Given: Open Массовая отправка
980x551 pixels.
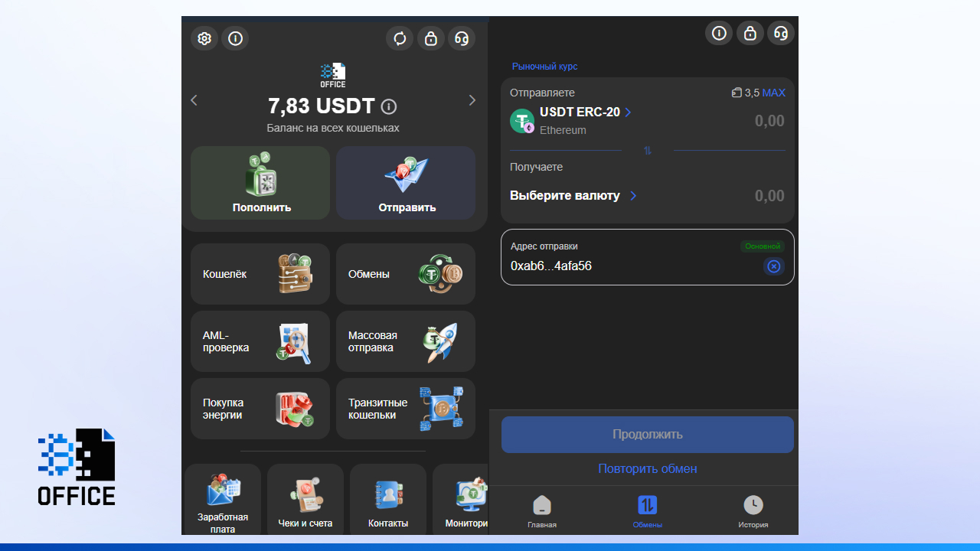Looking at the screenshot, I should click(x=405, y=341).
